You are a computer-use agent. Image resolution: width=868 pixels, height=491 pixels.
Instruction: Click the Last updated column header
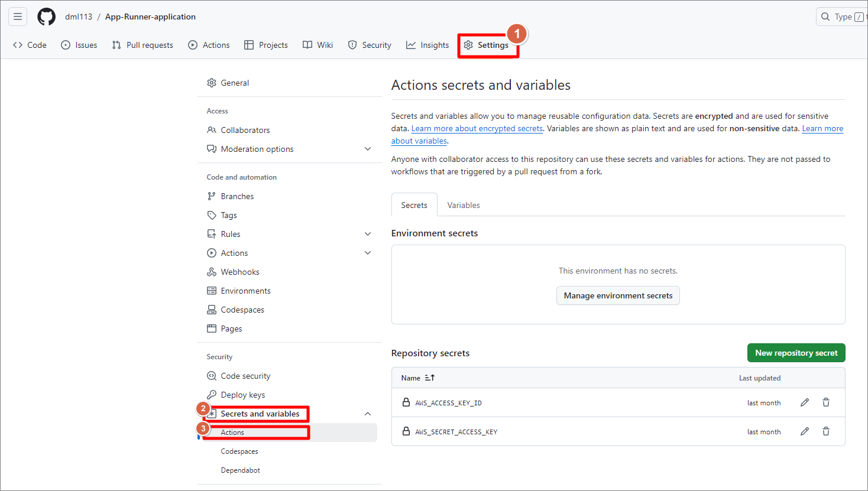pos(760,378)
